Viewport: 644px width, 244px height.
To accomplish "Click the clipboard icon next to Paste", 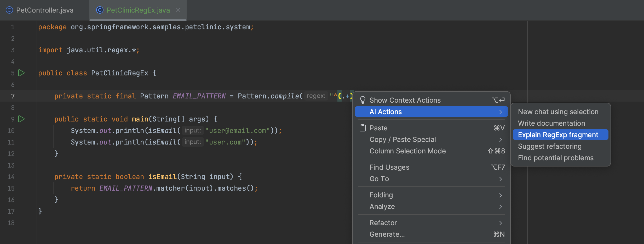I will pos(363,128).
